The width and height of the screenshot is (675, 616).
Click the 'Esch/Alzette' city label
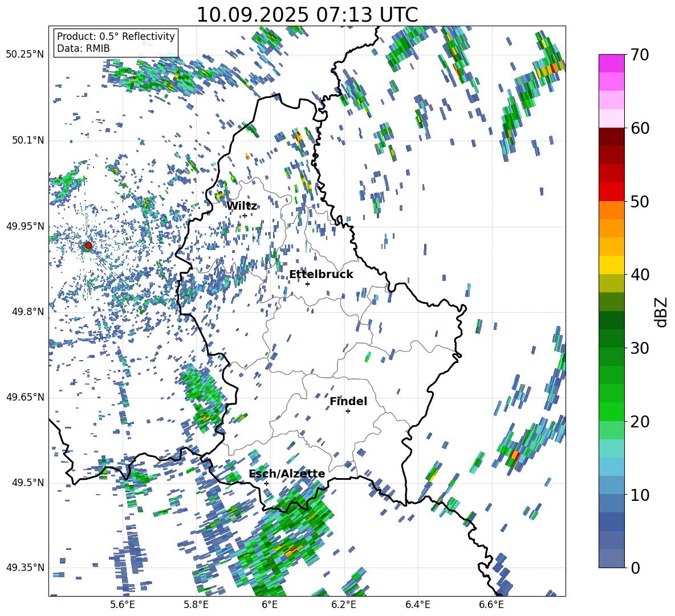287,474
